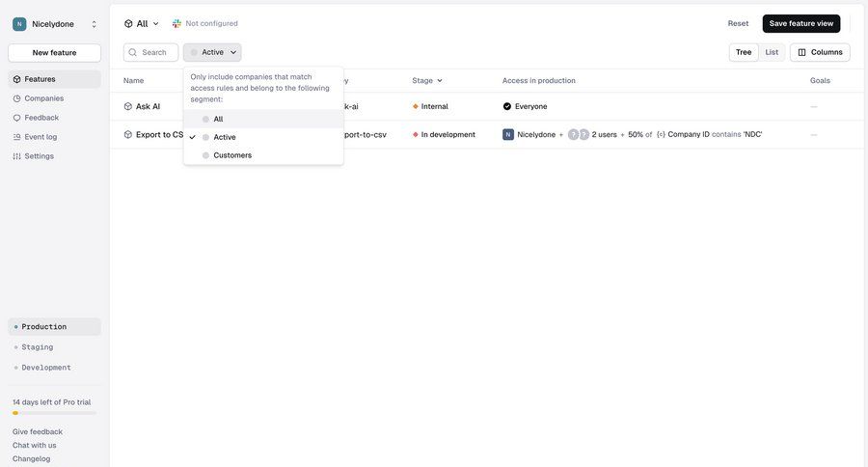Click the Slack Not configured indicator

click(204, 23)
